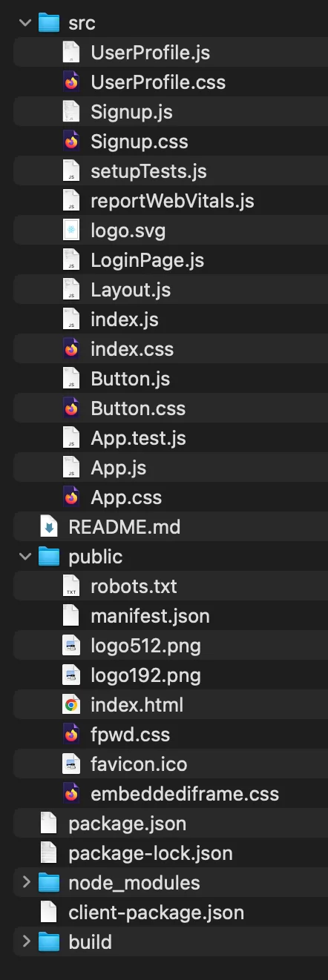328x980 pixels.
Task: Click the logo.svg file icon
Action: (x=71, y=231)
